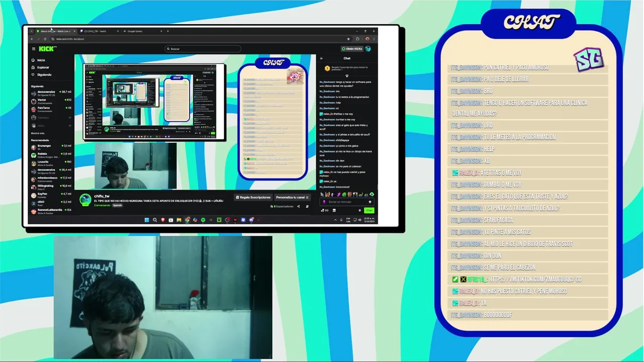Open Robleis recommended channel

point(51,155)
